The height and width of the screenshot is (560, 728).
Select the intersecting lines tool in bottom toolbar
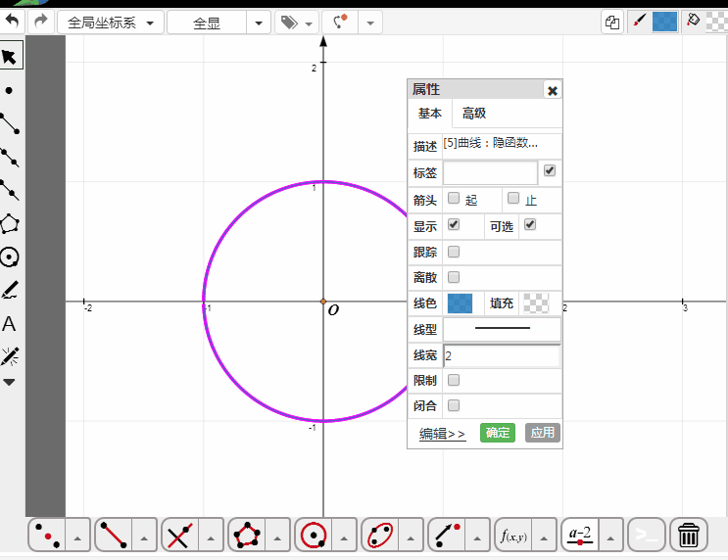click(x=180, y=536)
